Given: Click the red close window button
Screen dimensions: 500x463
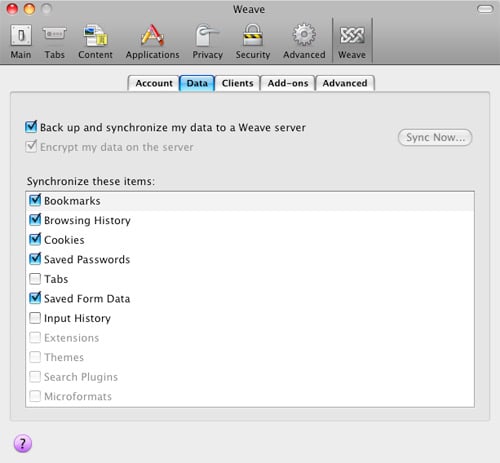Looking at the screenshot, I should [12, 9].
